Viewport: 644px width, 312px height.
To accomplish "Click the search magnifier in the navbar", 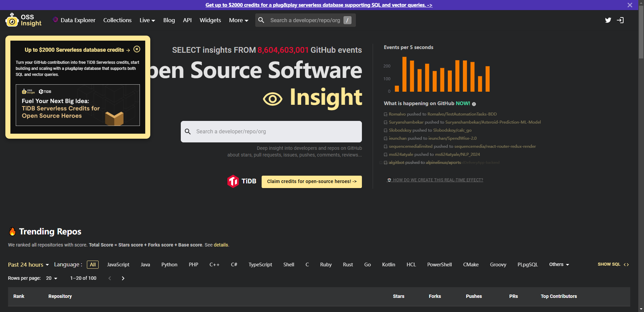I will pos(261,20).
